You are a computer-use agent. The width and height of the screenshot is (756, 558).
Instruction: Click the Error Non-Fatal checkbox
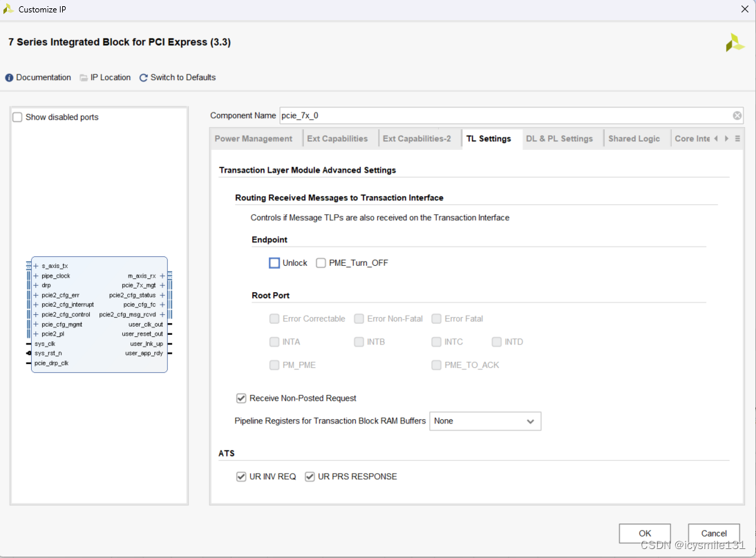[359, 318]
